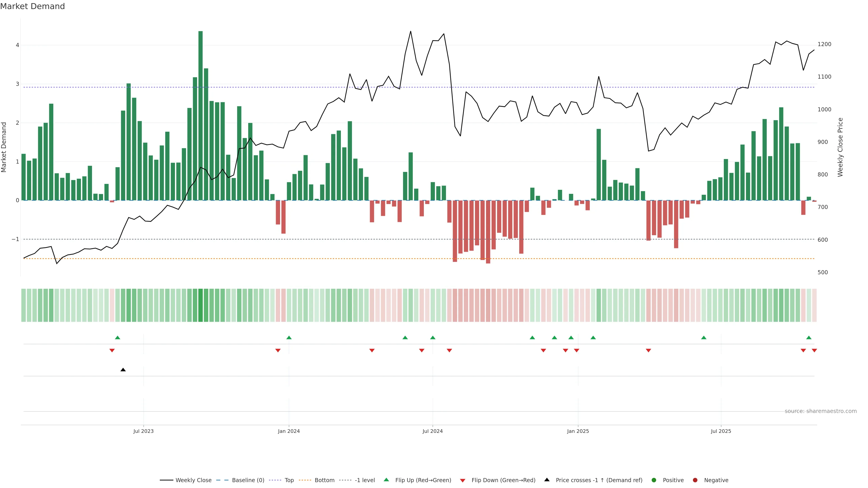Screen dimensions: 868x488
Task: Click Flip Down red triangle legend icon
Action: [463, 480]
